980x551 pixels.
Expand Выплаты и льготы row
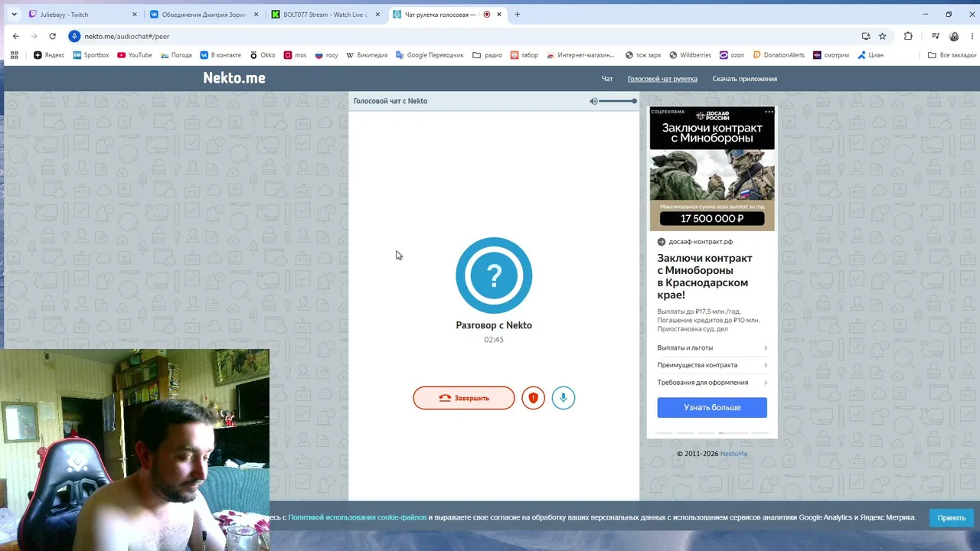pyautogui.click(x=712, y=348)
